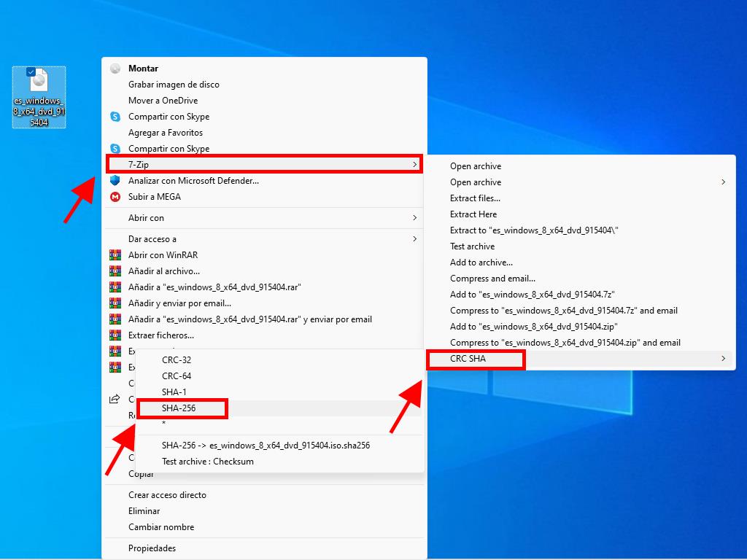
Task: Choose Agregar a Favoritos
Action: click(x=166, y=133)
